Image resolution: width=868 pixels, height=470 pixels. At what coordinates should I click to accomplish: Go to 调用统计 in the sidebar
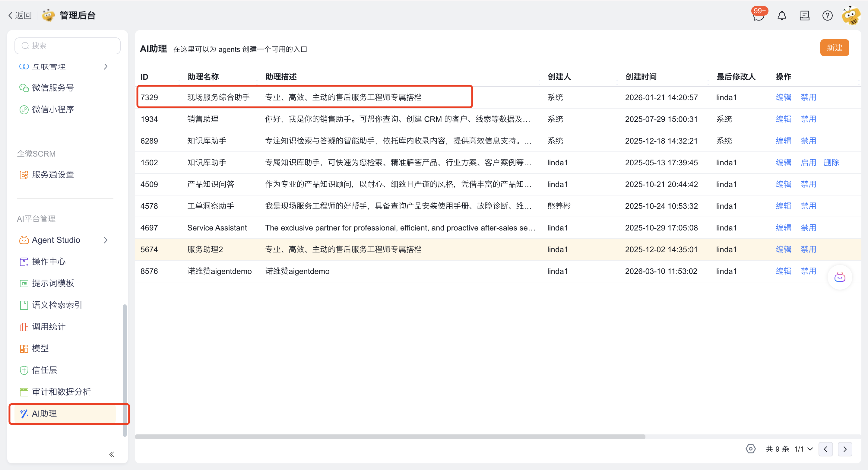pyautogui.click(x=49, y=326)
